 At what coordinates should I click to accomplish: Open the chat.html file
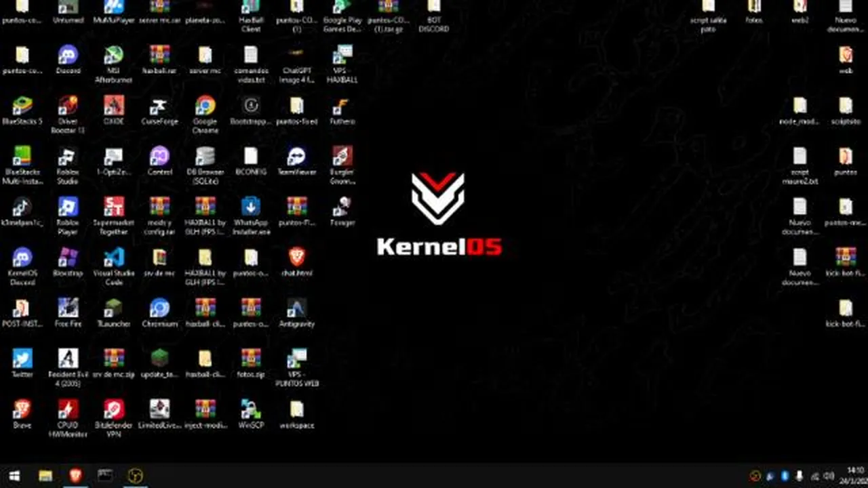tap(296, 262)
